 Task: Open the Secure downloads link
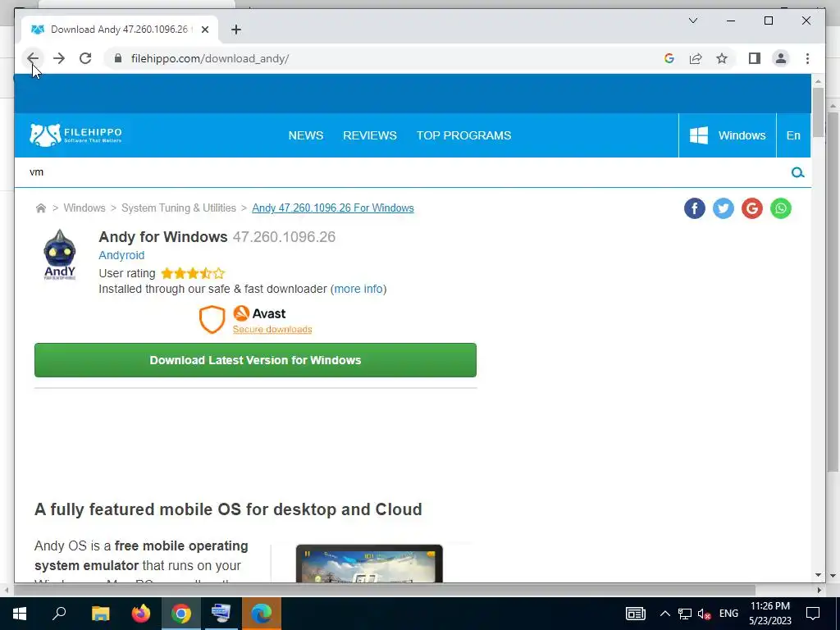point(272,329)
